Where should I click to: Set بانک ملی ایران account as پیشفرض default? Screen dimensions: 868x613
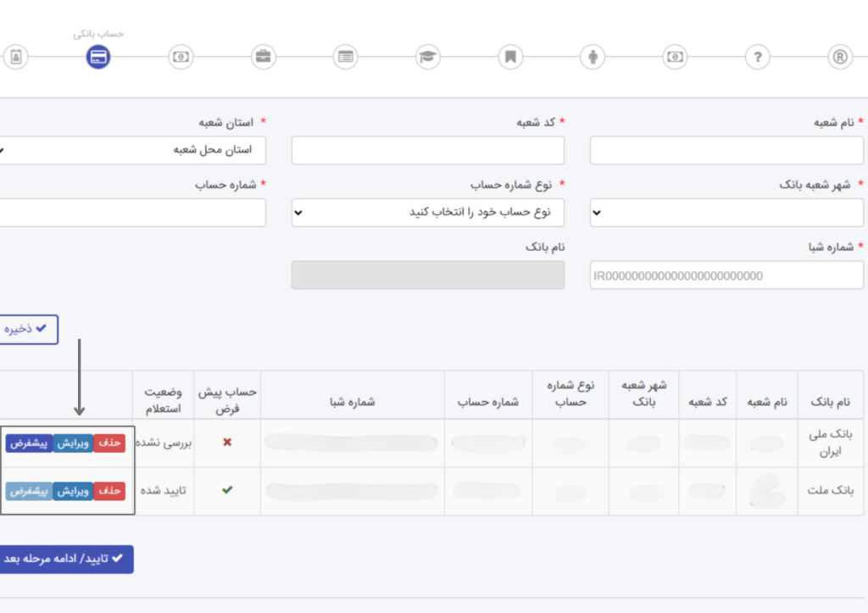click(x=29, y=443)
